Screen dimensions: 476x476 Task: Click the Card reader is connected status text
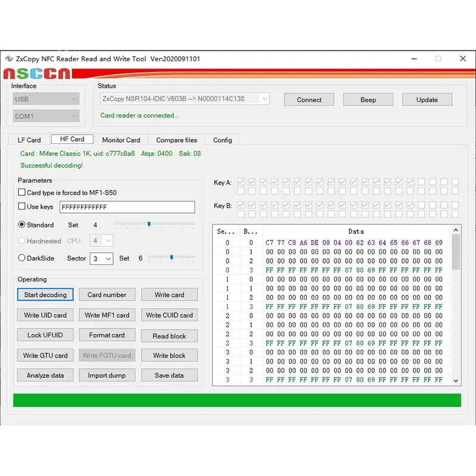[140, 115]
